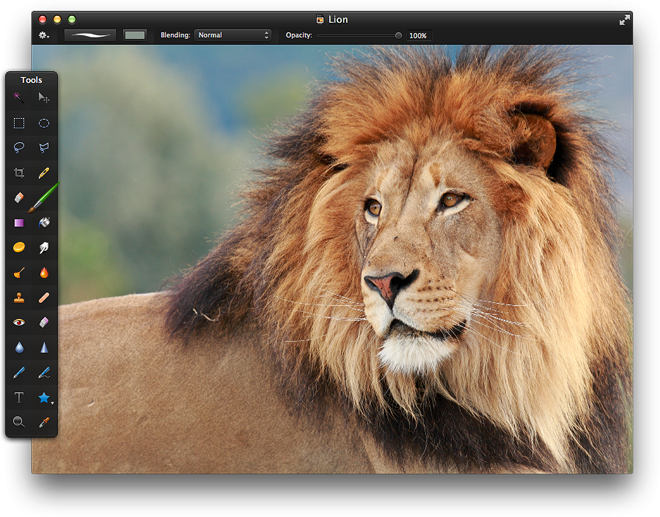Viewport: 660px width, 517px height.
Task: Switch to the Eraser tool
Action: (x=19, y=198)
